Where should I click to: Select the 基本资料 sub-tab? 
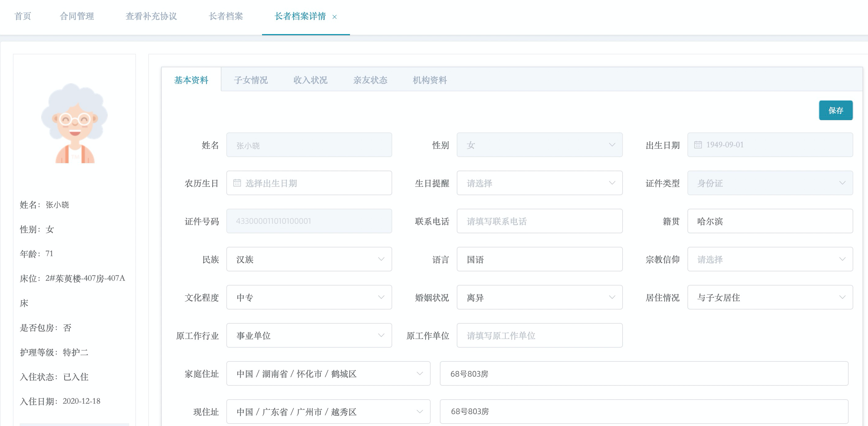coord(191,80)
